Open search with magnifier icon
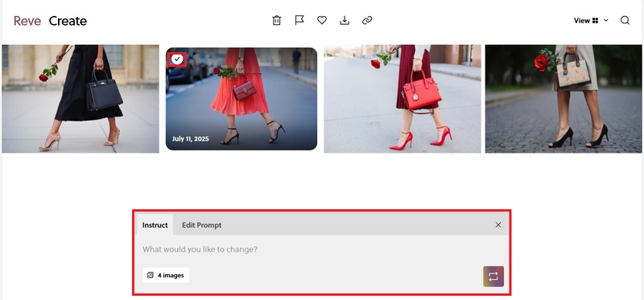This screenshot has height=300, width=644. tap(625, 21)
